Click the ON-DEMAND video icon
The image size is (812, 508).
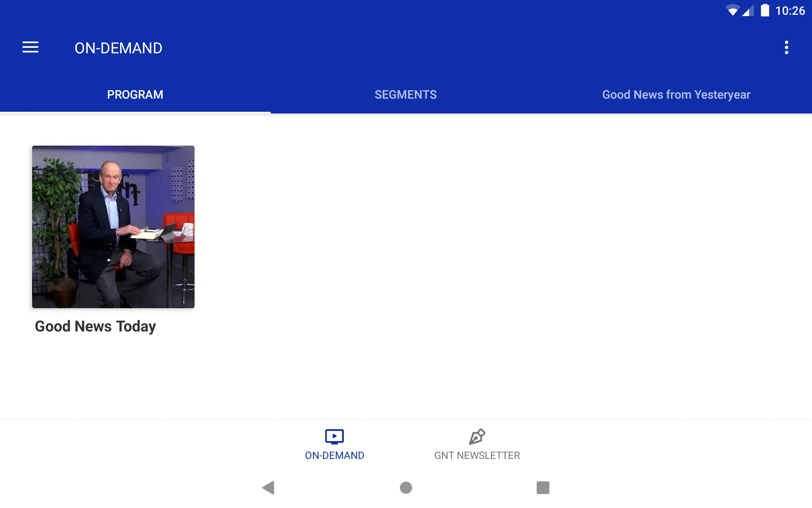(335, 436)
